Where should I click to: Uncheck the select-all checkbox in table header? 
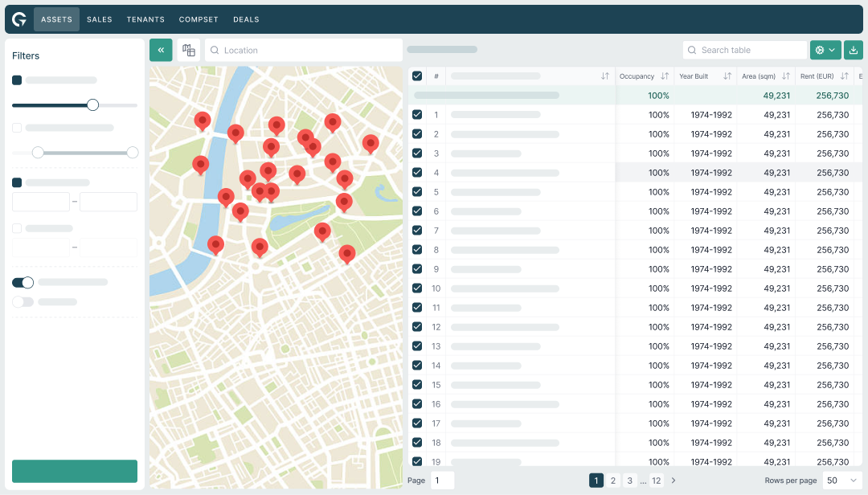click(x=417, y=76)
